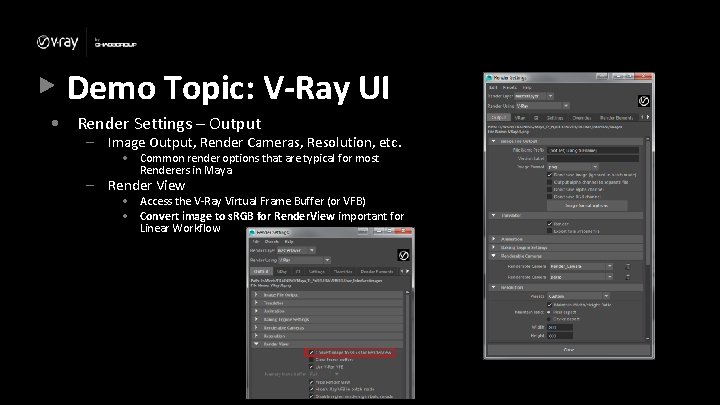Open Render Layer dropdown in window showing Render View
Screen dimensions: 720x405
[296, 250]
